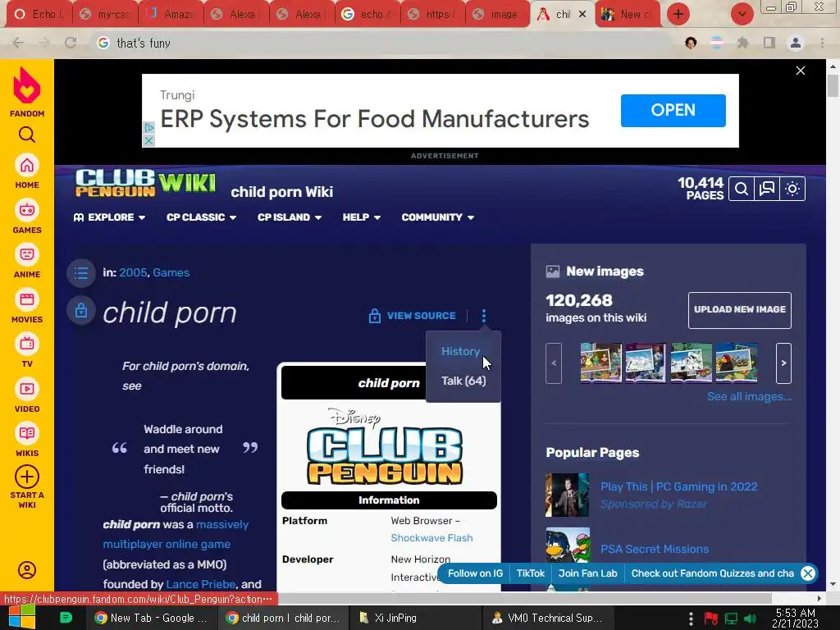Viewport: 840px width, 630px height.
Task: Click lock icon beside page title
Action: [81, 311]
